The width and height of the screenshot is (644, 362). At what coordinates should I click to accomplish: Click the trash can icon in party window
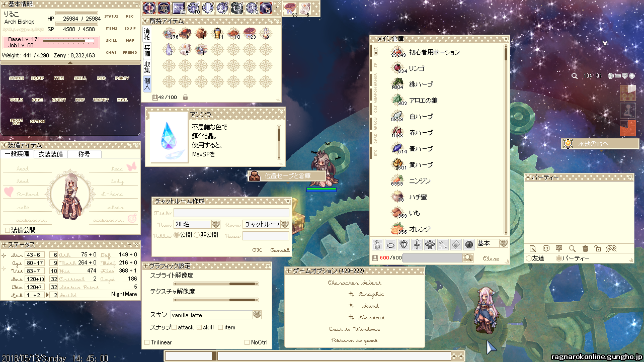click(x=585, y=248)
